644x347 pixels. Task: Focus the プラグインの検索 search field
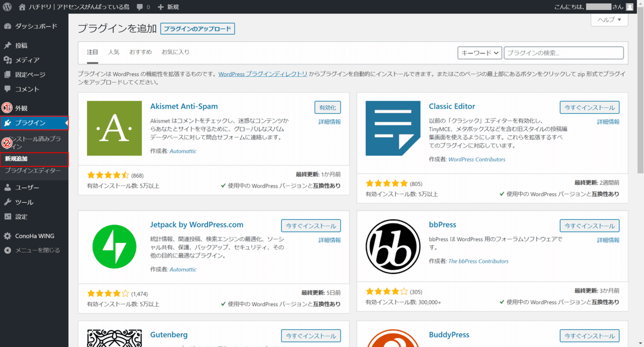tap(563, 53)
